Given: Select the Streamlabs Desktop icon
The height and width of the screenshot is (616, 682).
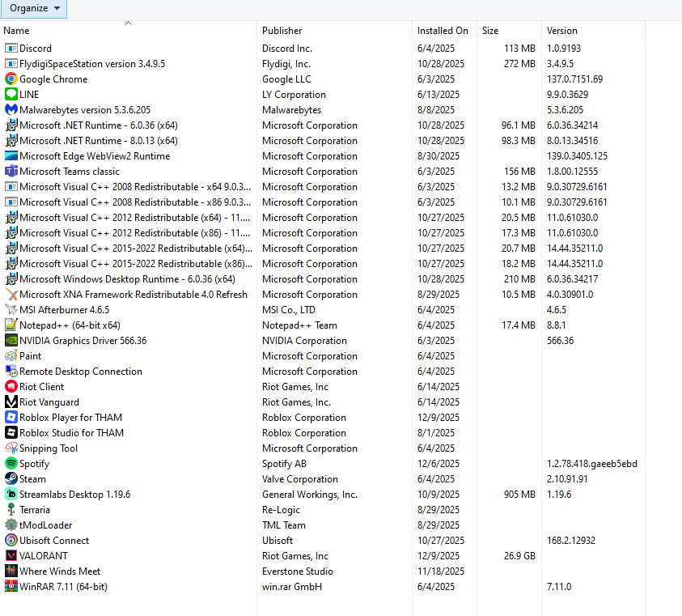Looking at the screenshot, I should (x=11, y=495).
